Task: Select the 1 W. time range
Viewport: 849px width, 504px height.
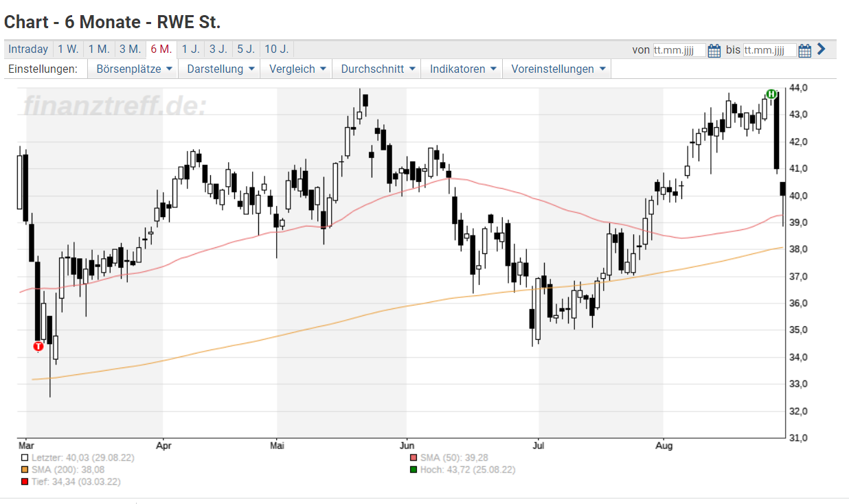Action: (x=68, y=49)
